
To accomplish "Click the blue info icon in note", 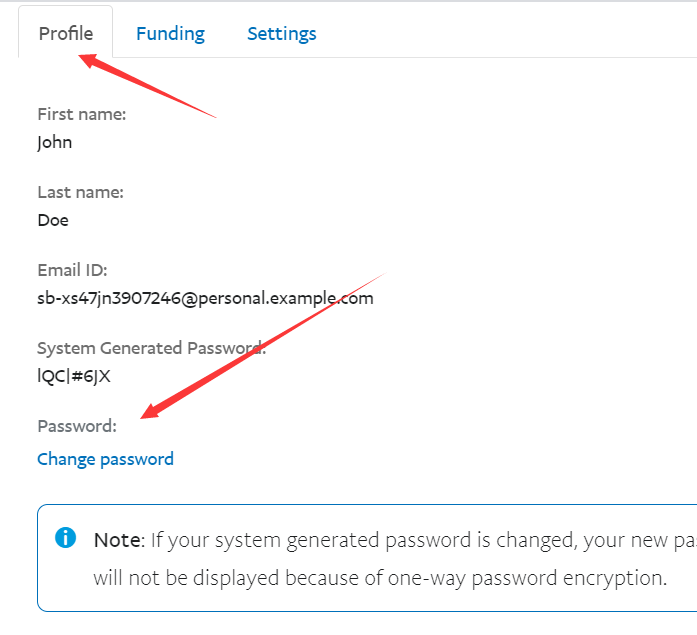I will [x=66, y=539].
